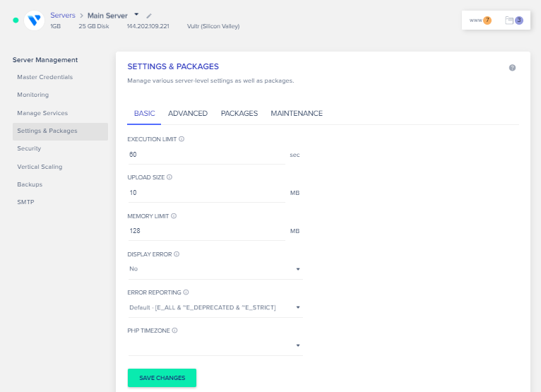Open the Error Reporting dropdown
This screenshot has width=541, height=392.
point(215,307)
